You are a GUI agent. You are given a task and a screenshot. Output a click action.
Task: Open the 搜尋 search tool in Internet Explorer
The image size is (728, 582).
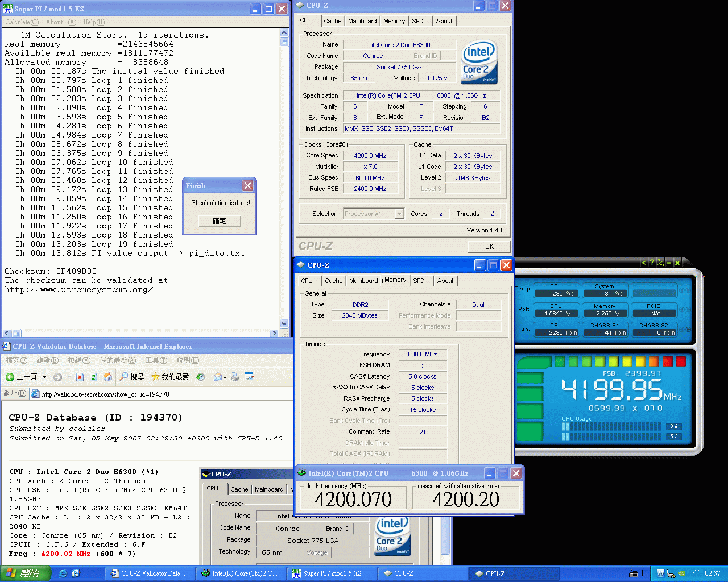131,377
